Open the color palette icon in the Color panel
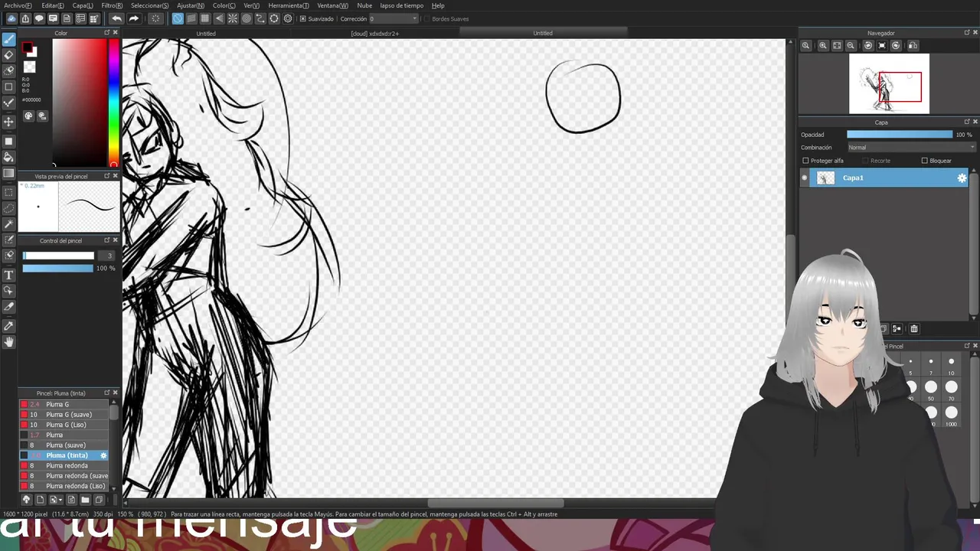Image resolution: width=980 pixels, height=551 pixels. tap(29, 116)
